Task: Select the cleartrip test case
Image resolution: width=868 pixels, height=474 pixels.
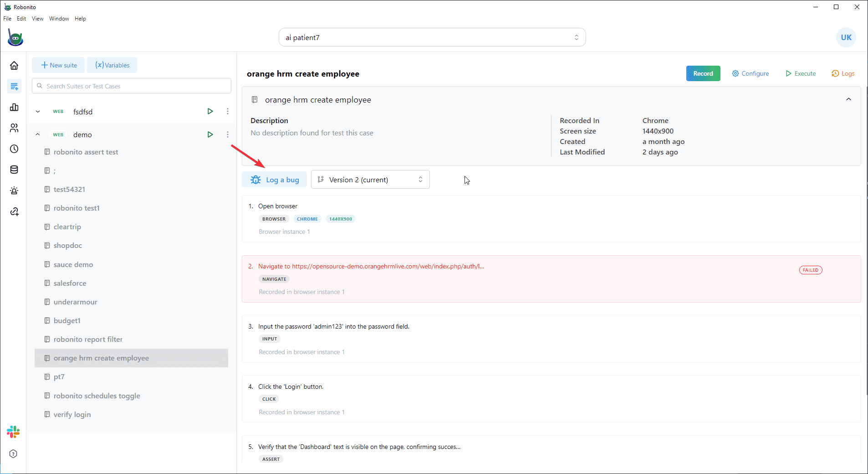Action: point(131,227)
